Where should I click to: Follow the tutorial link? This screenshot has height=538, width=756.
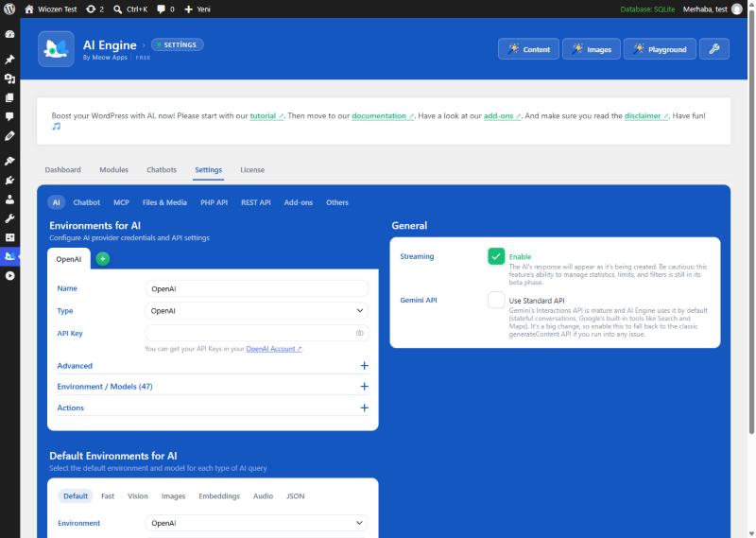(266, 115)
